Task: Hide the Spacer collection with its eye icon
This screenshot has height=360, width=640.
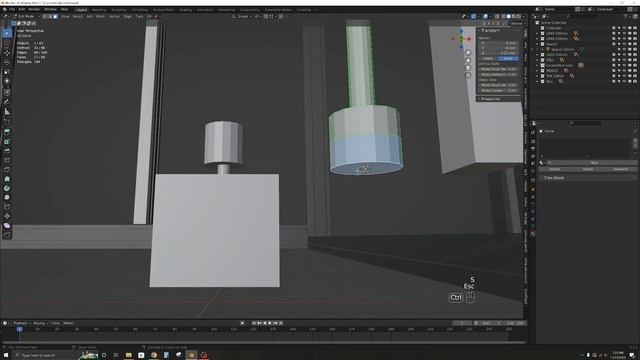Action: 624,44
